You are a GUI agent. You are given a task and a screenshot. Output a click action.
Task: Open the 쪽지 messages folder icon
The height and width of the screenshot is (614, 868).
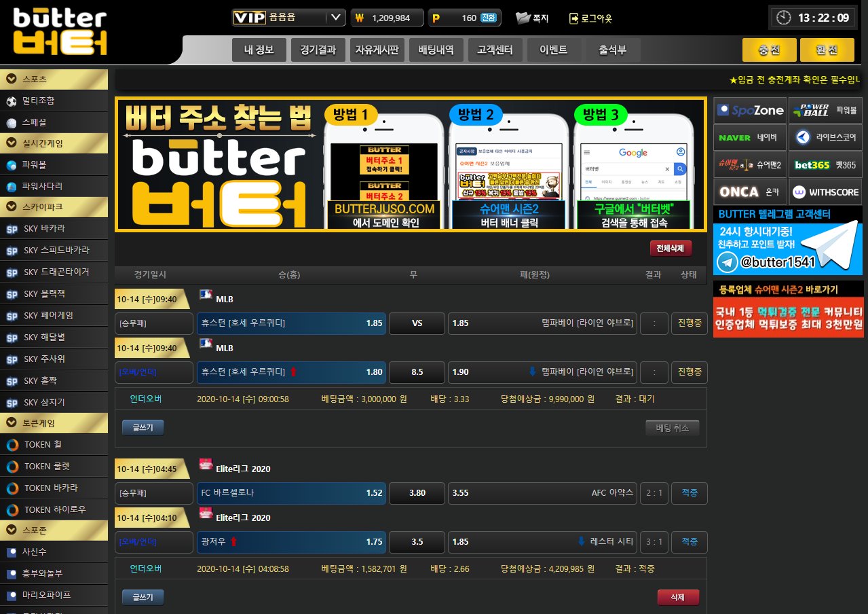(x=523, y=18)
